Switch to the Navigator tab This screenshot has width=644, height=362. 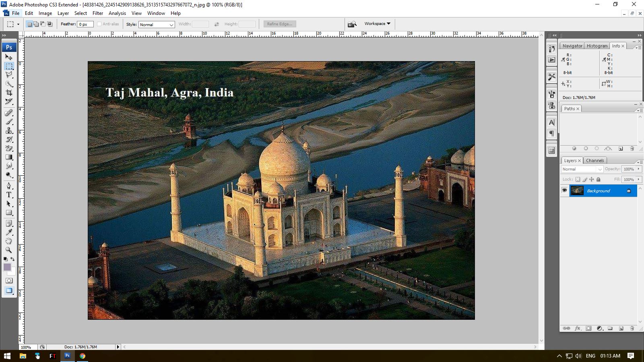(x=572, y=46)
